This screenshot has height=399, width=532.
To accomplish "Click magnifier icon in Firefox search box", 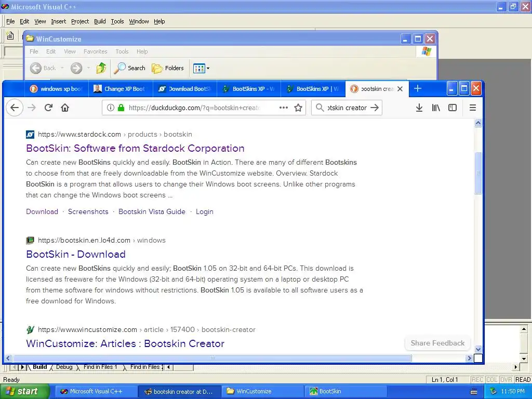I will click(x=320, y=108).
